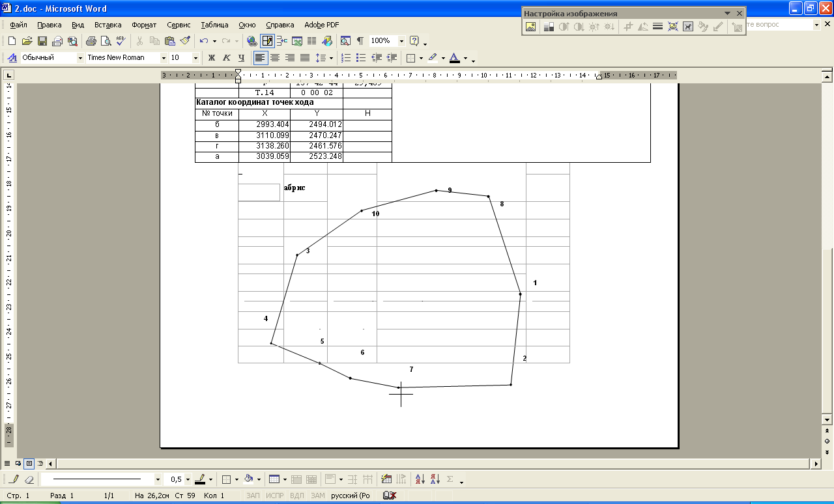Screen dimensions: 834x504
Task: Show the Drawing toolbar
Action: (x=327, y=41)
